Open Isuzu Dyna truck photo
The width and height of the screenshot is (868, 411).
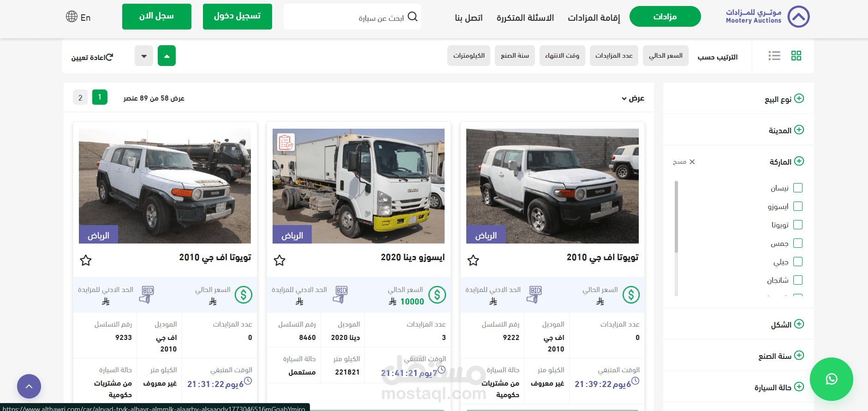[358, 186]
